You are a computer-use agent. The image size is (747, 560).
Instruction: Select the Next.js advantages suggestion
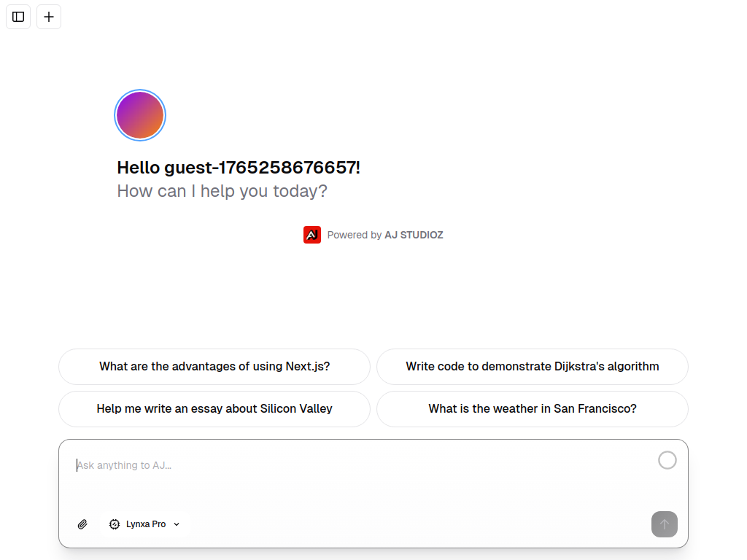[214, 367]
